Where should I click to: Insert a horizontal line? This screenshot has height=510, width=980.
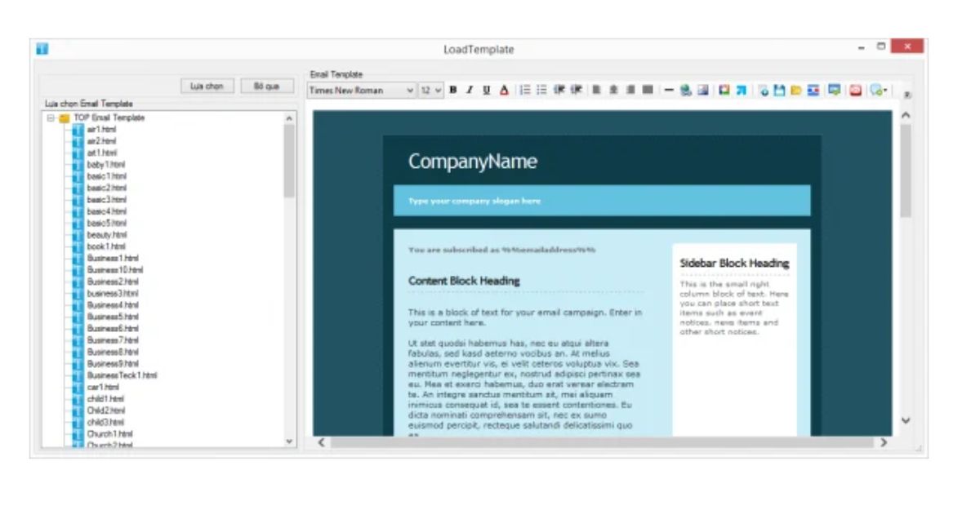[x=669, y=91]
